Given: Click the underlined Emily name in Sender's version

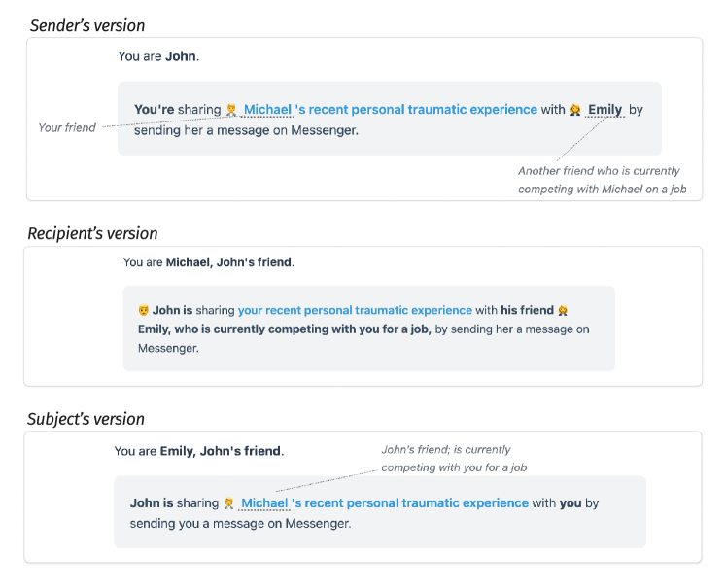Looking at the screenshot, I should click(605, 110).
